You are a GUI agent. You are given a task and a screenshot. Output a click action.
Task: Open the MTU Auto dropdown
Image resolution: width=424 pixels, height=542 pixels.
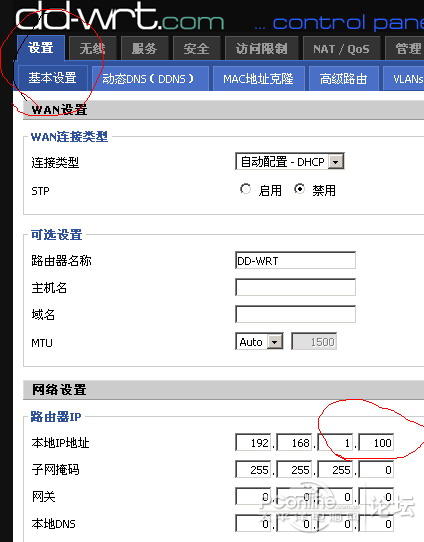259,342
